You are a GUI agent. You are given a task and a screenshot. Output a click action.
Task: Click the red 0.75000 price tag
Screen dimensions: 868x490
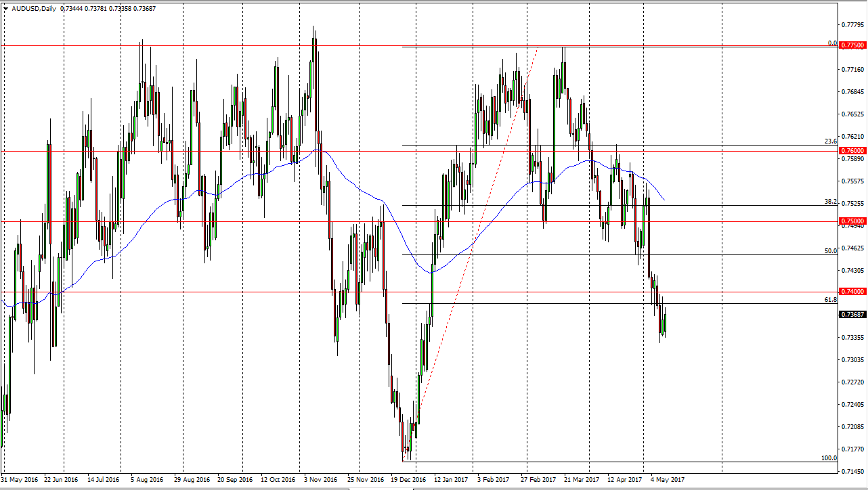point(852,221)
